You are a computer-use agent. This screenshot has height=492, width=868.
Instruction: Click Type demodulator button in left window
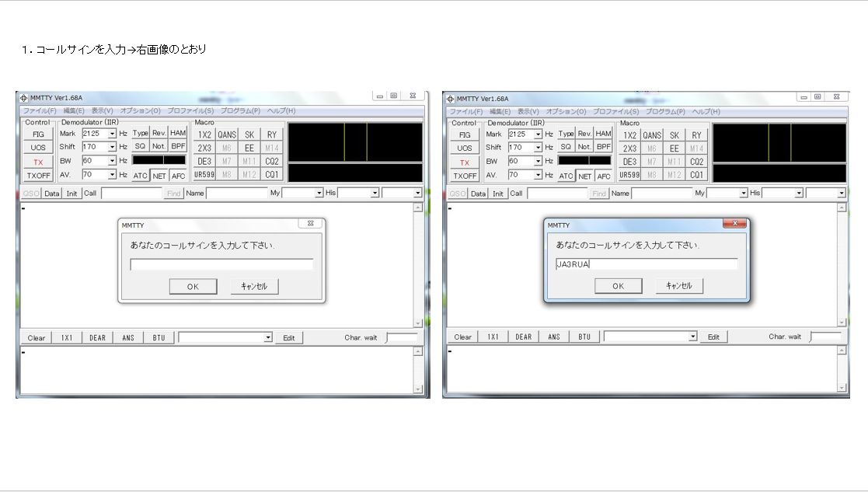pyautogui.click(x=140, y=133)
